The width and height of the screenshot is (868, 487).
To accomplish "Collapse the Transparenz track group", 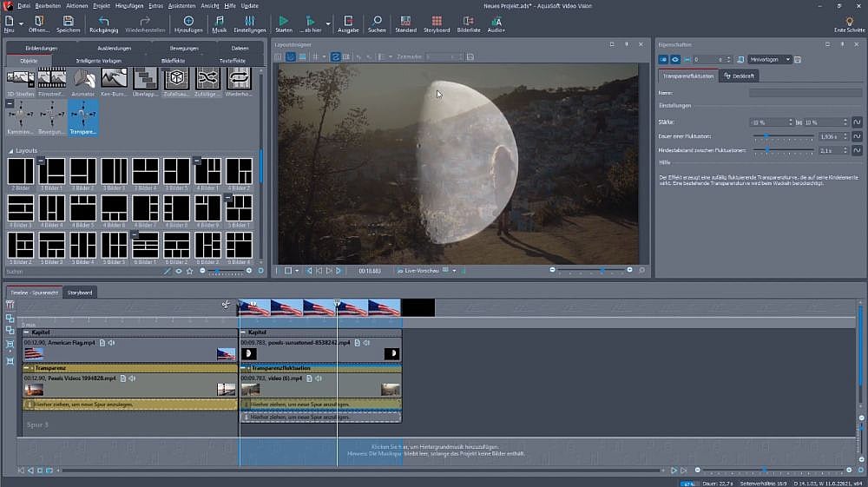I will pyautogui.click(x=27, y=368).
